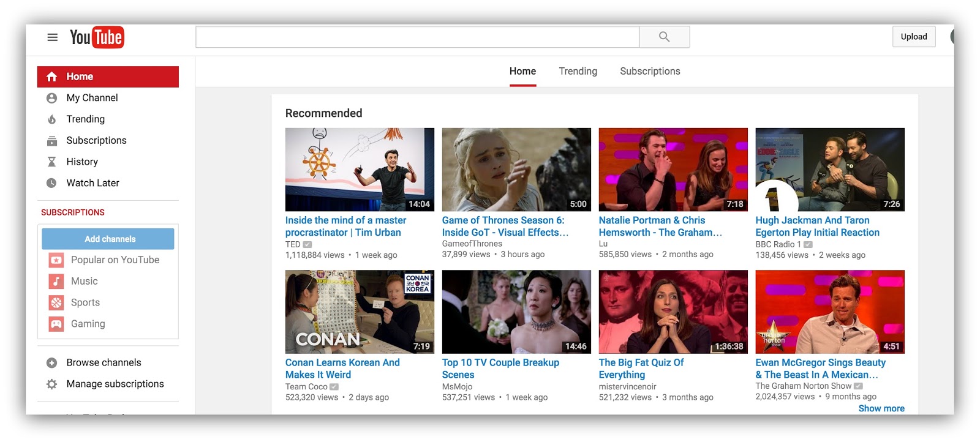Image resolution: width=980 pixels, height=442 pixels.
Task: Open the hamburger guide menu
Action: pos(53,37)
